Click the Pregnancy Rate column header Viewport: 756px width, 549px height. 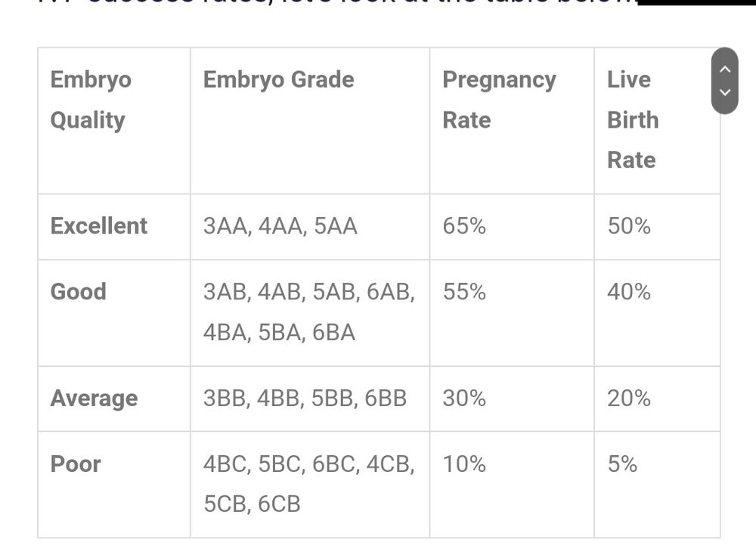point(499,100)
